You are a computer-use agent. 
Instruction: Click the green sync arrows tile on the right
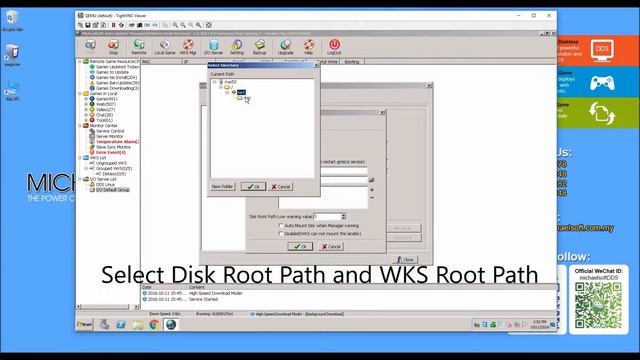click(x=602, y=113)
